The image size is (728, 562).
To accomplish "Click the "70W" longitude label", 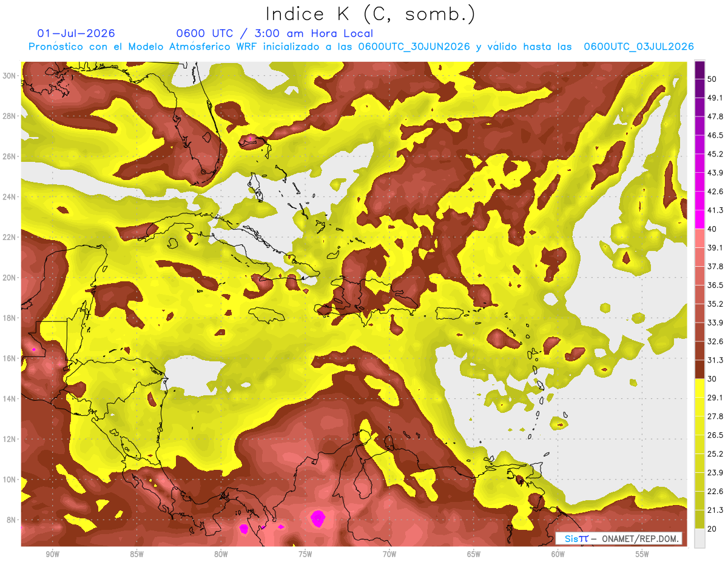I will 389,554.
